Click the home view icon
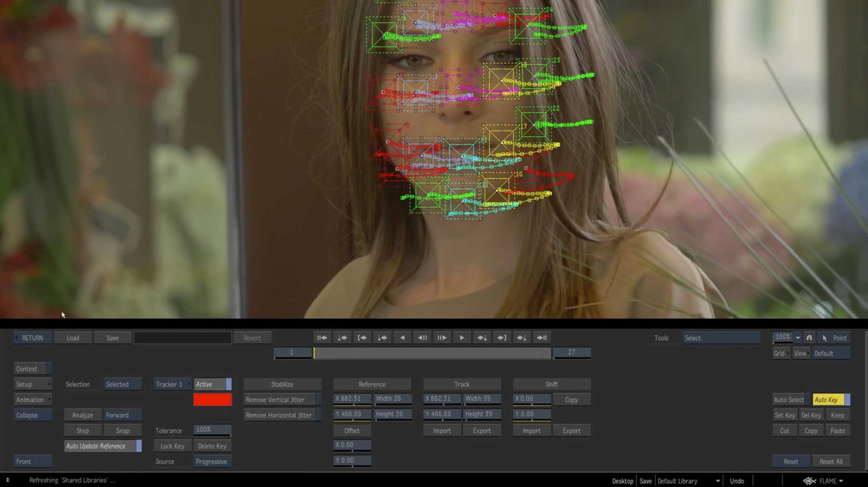This screenshot has width=868, height=487. pos(809,338)
